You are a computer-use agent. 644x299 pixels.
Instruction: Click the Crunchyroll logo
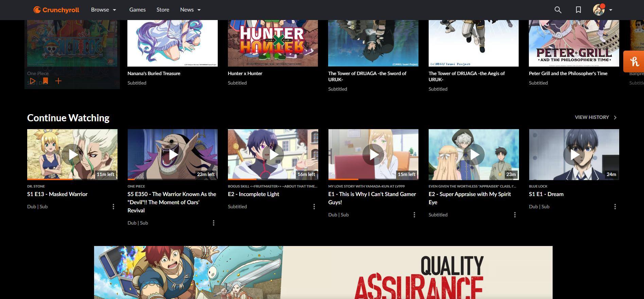56,10
